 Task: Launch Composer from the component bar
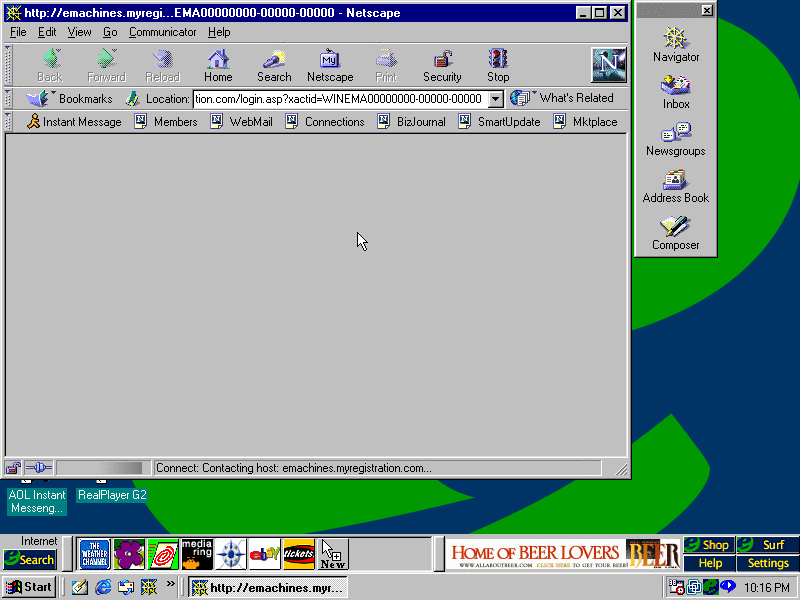coord(676,233)
